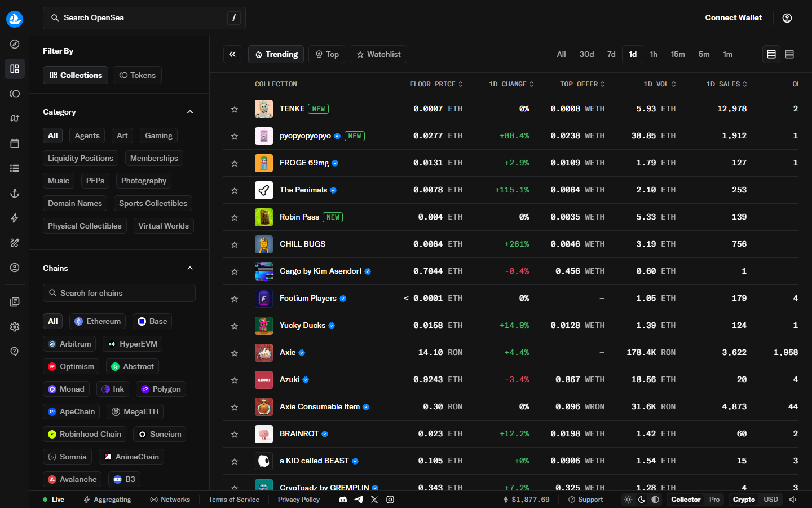Filter category by Gaming
The width and height of the screenshot is (812, 508).
point(158,135)
